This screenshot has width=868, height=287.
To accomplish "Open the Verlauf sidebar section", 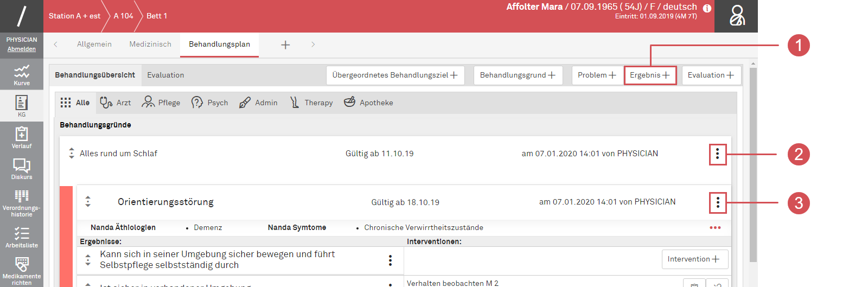I will (x=22, y=137).
